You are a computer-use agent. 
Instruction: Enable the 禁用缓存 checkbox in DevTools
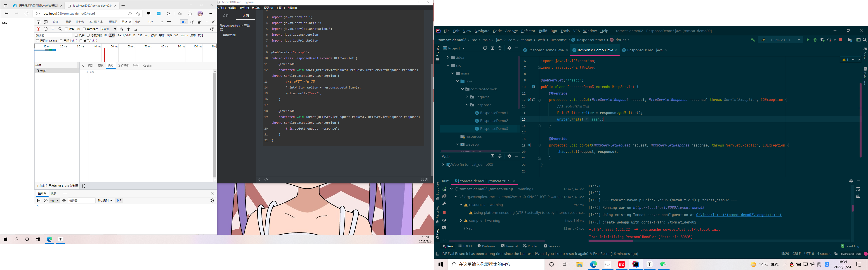click(84, 29)
